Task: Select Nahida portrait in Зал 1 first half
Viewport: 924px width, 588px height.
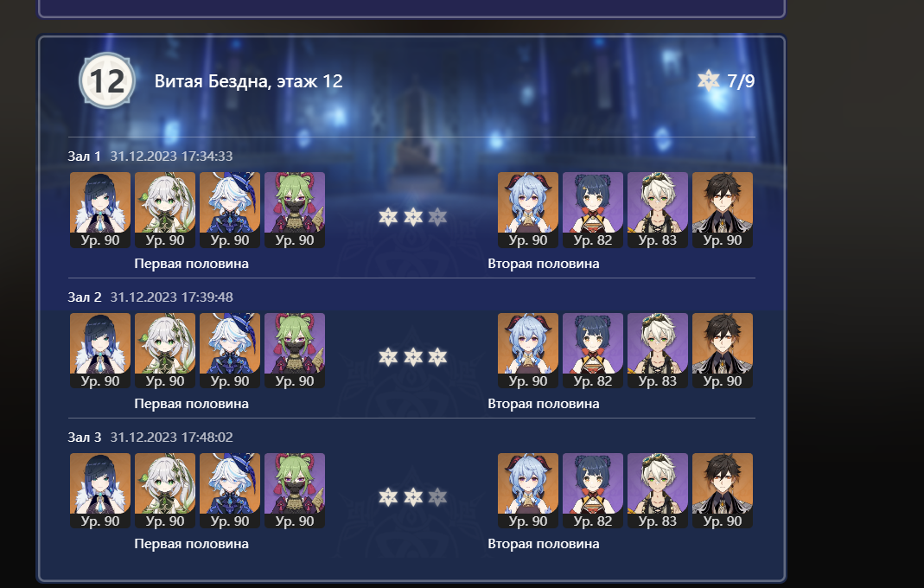Action: [x=165, y=210]
